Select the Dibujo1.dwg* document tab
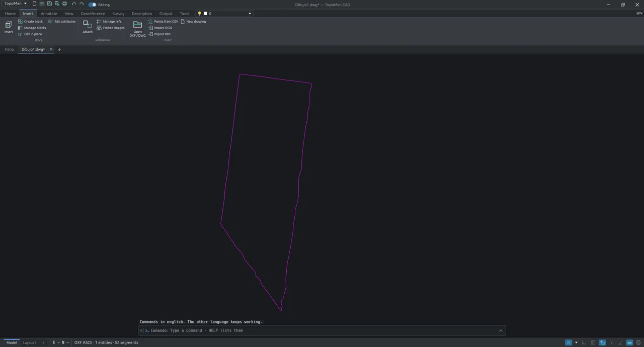 point(33,49)
